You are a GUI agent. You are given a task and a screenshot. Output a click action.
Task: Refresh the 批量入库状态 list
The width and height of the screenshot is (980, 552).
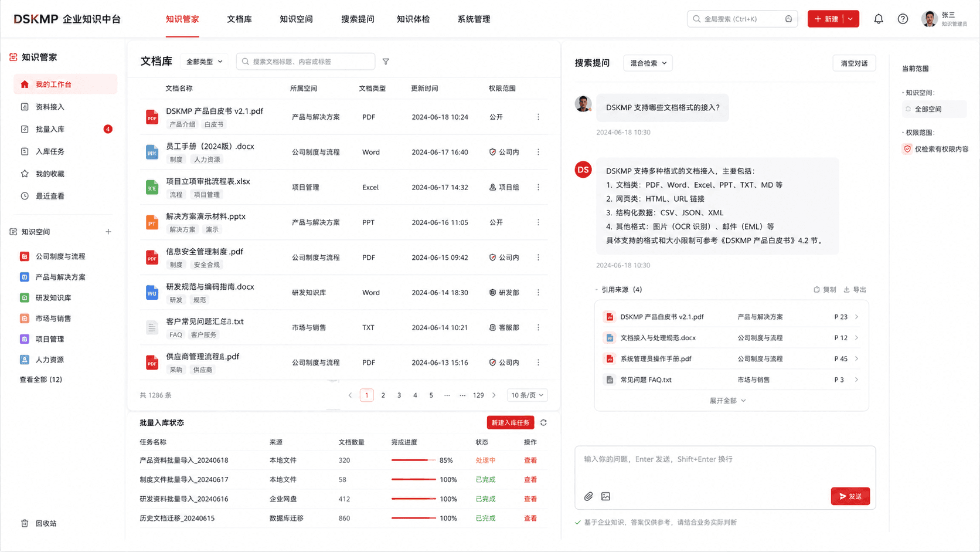[x=543, y=422]
